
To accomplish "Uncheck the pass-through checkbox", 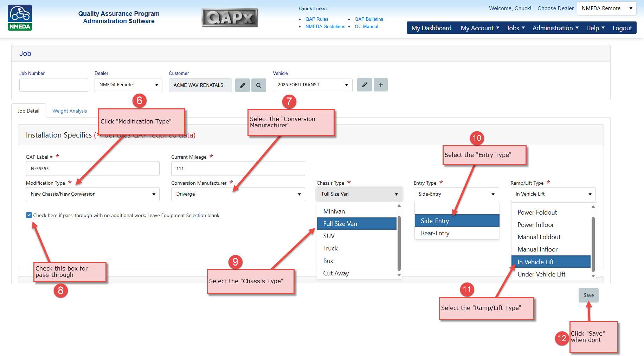I will coord(29,215).
